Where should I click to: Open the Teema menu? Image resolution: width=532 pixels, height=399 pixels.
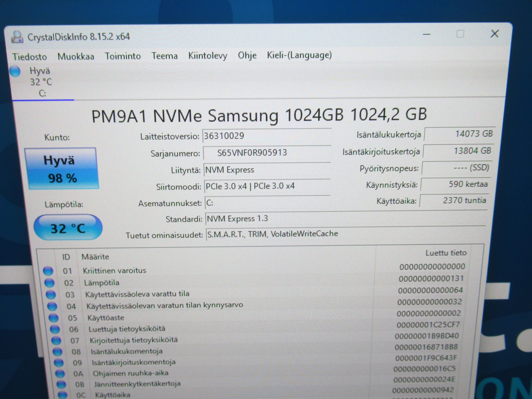[164, 56]
